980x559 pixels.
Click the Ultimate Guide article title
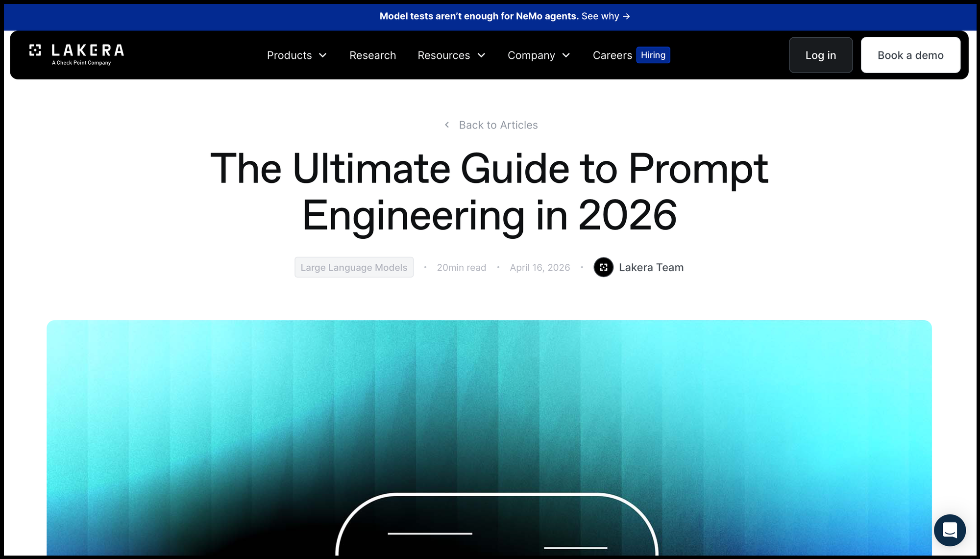(x=489, y=191)
